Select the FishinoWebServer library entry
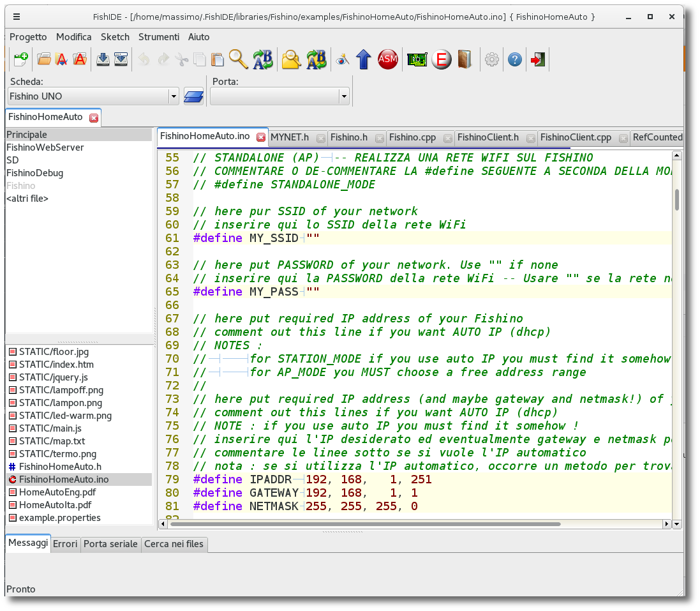 45,147
